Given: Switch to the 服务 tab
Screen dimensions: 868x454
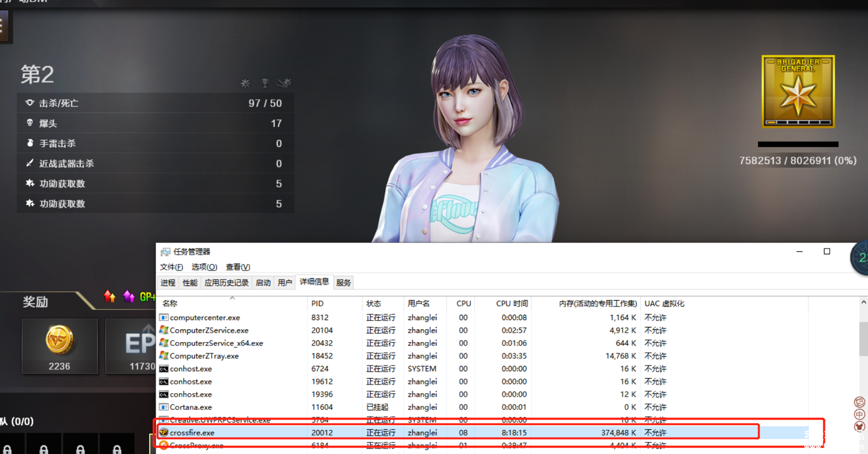Looking at the screenshot, I should 344,282.
